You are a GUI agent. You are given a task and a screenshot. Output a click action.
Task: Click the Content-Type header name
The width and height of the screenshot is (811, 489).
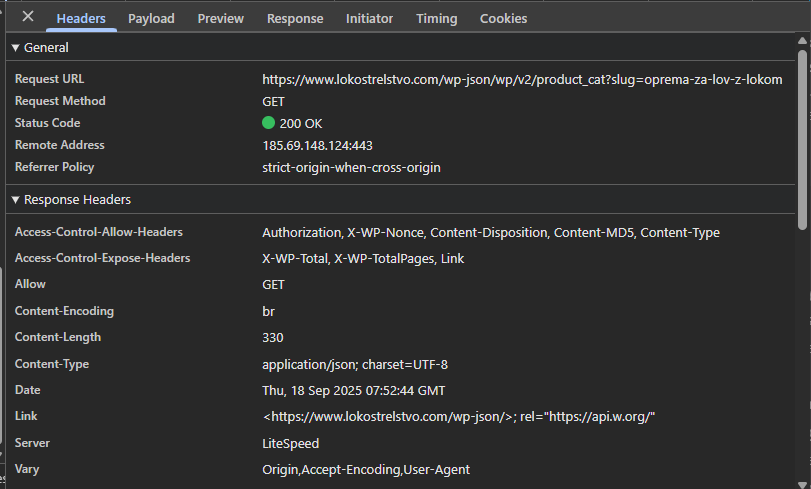(52, 364)
